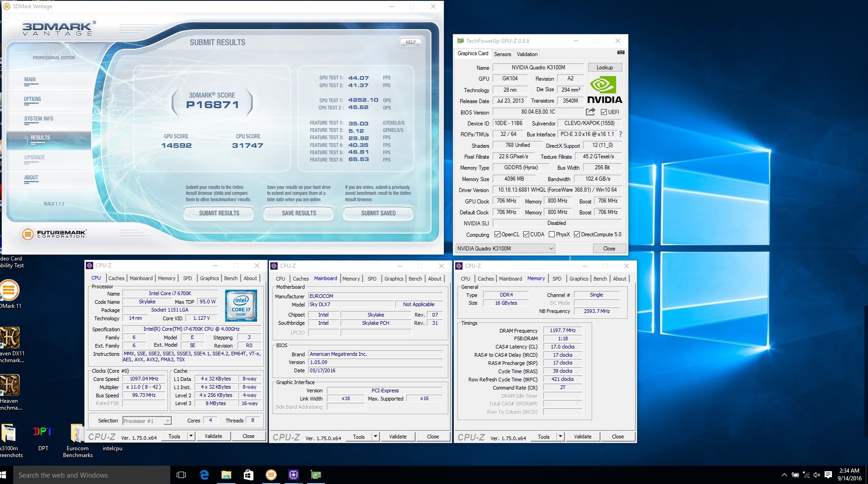Toggle the PhysX checkbox
Image resolution: width=868 pixels, height=484 pixels.
552,234
